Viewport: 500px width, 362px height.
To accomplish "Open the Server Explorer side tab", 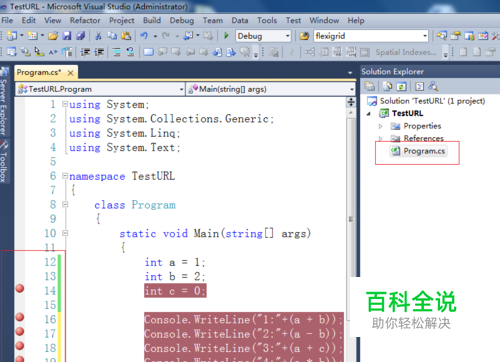I will [4, 102].
